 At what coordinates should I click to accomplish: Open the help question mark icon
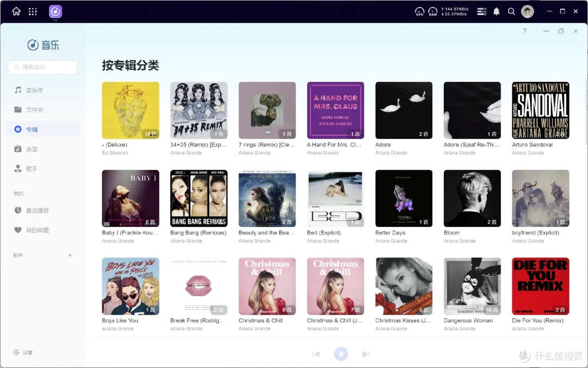[x=525, y=31]
